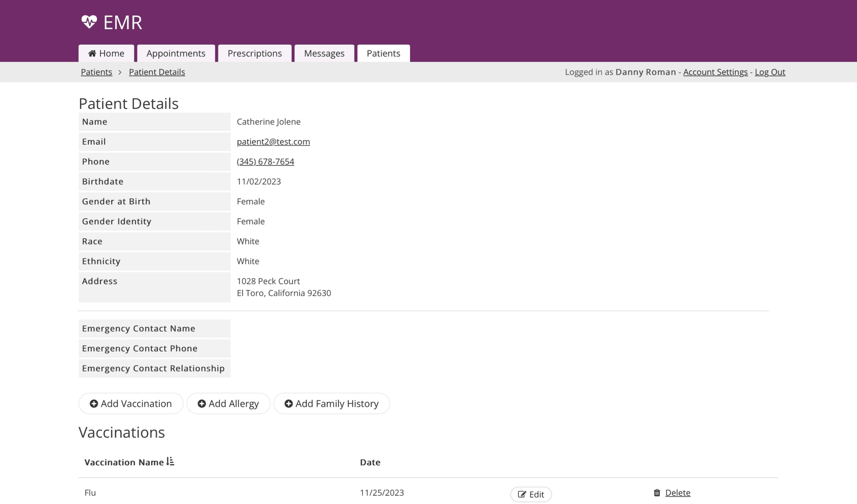Click the Messages tab
The height and width of the screenshot is (504, 857).
tap(324, 53)
